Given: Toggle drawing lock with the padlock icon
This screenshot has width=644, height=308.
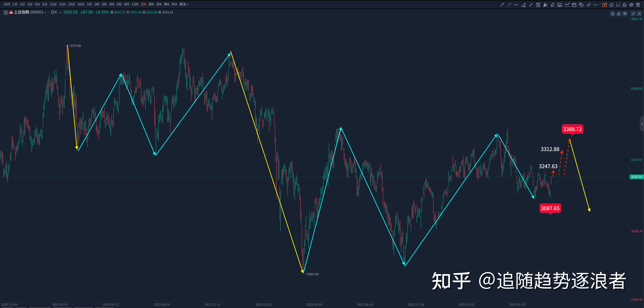Looking at the screenshot, I should click(625, 5).
